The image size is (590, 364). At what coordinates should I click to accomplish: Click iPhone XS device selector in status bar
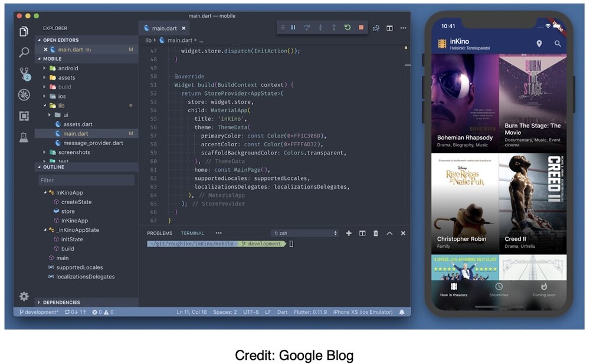click(x=363, y=312)
